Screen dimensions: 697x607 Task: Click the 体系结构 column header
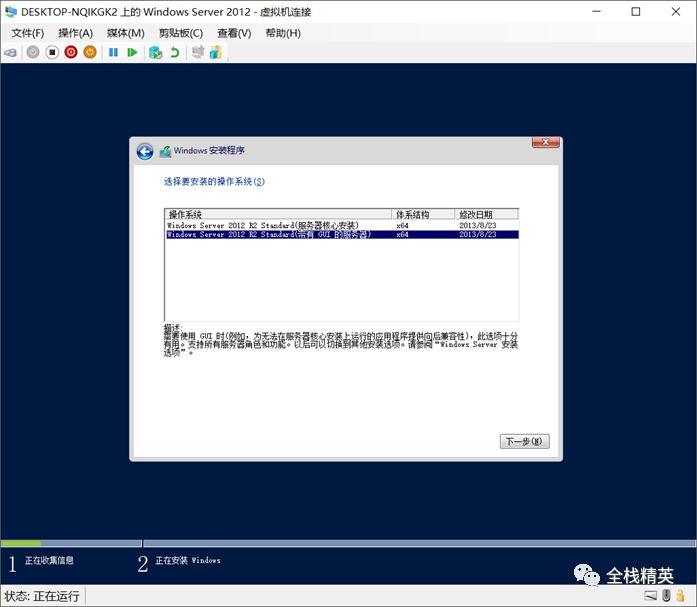coord(423,214)
